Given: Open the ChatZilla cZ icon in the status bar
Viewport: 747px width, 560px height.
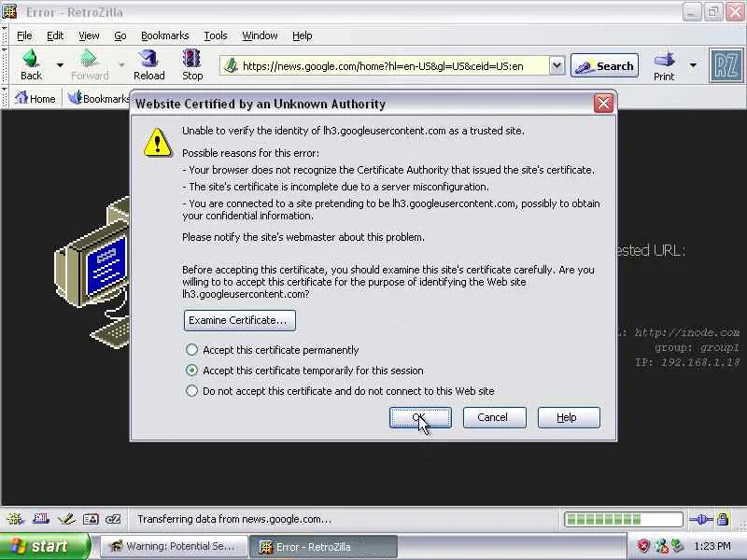Looking at the screenshot, I should [x=113, y=519].
